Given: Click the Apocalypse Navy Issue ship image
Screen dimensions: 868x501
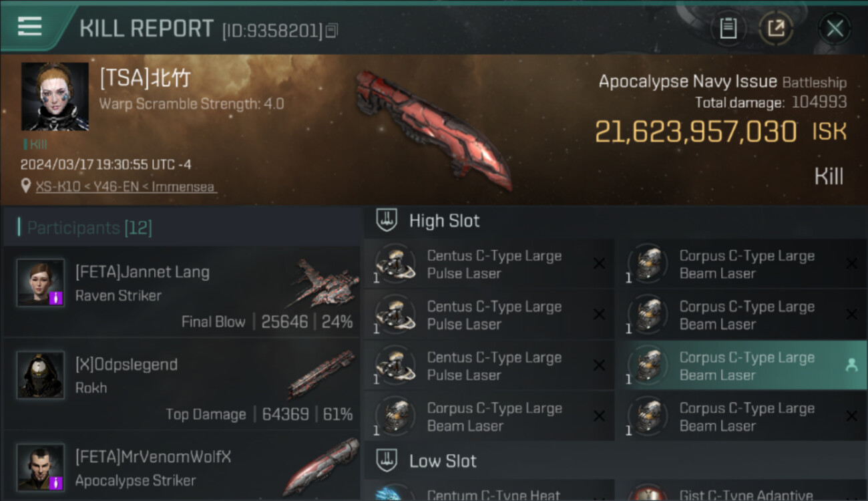Looking at the screenshot, I should [433, 128].
